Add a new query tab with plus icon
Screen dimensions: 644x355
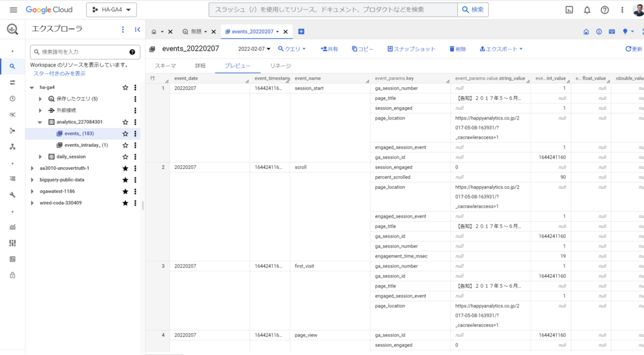tap(301, 32)
